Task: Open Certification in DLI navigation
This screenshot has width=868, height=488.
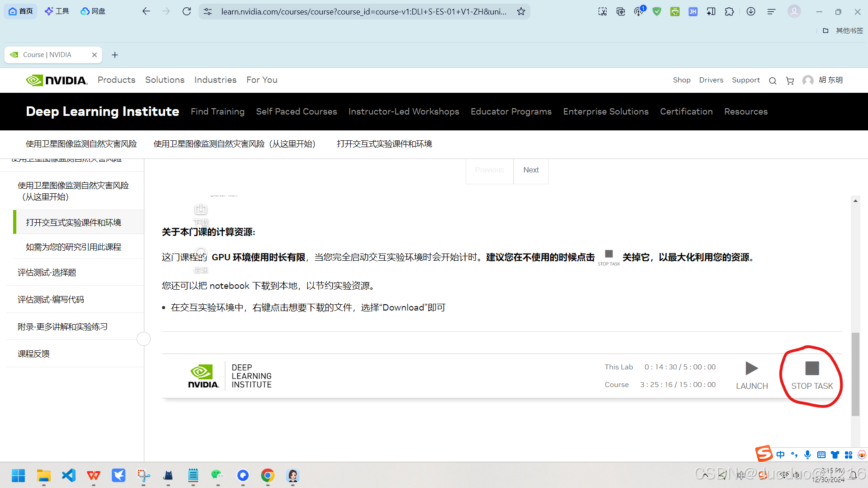Action: click(686, 112)
